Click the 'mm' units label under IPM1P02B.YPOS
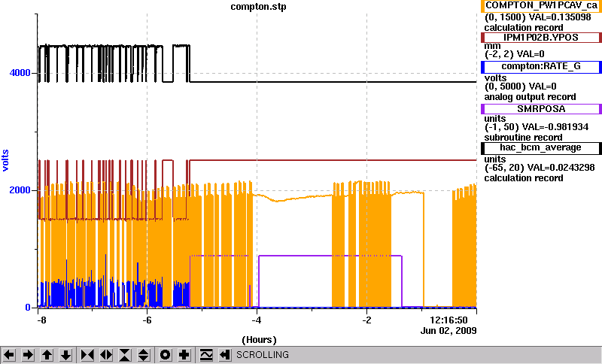The height and width of the screenshot is (364, 602). tap(492, 46)
